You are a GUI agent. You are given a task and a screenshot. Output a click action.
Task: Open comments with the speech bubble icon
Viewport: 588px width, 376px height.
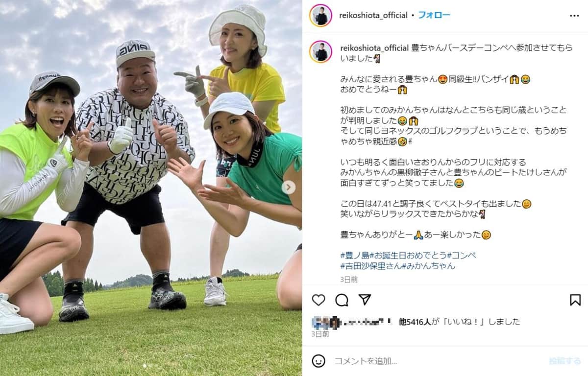point(342,300)
